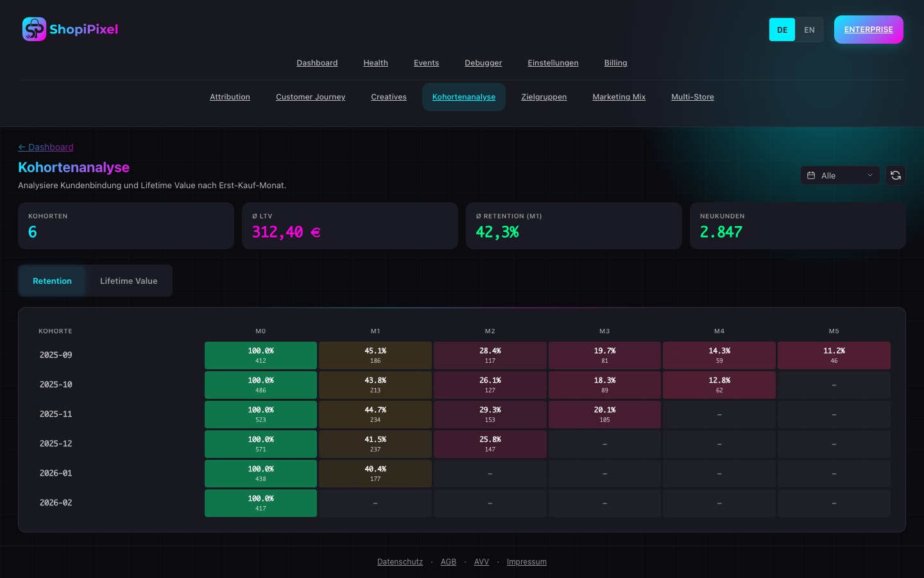Open the Customer Journey section
The width and height of the screenshot is (924, 578).
(311, 97)
